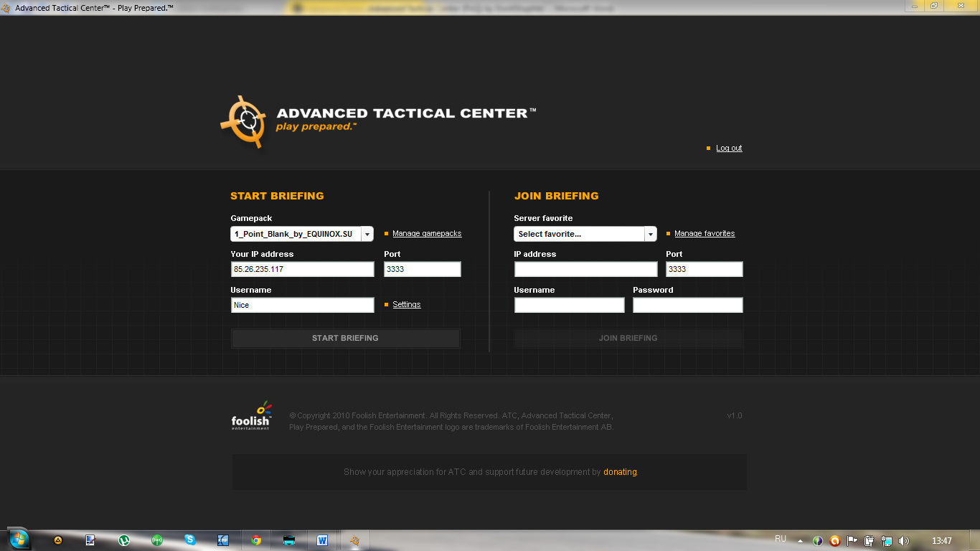The height and width of the screenshot is (551, 980).
Task: Launch uTorrent from the taskbar
Action: (124, 540)
